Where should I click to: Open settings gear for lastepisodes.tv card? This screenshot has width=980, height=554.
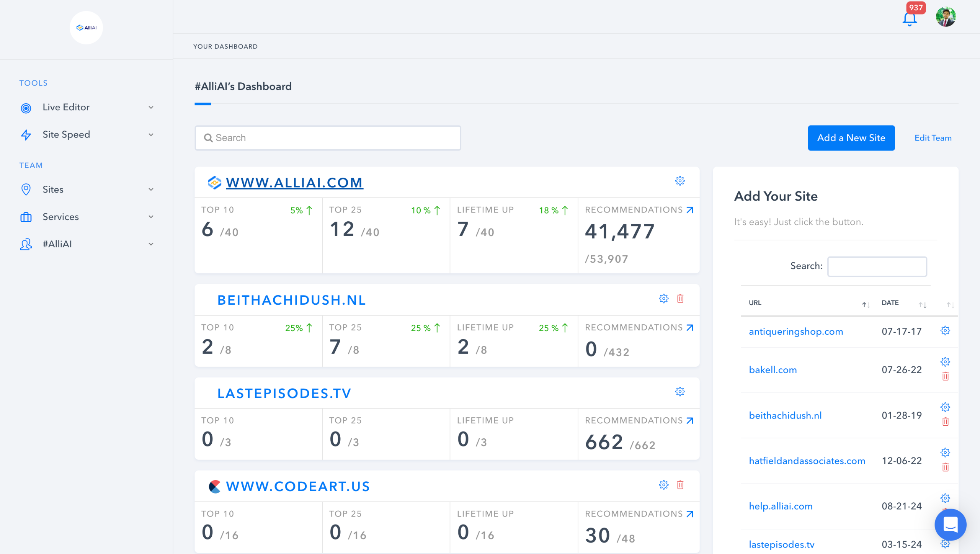pyautogui.click(x=680, y=391)
